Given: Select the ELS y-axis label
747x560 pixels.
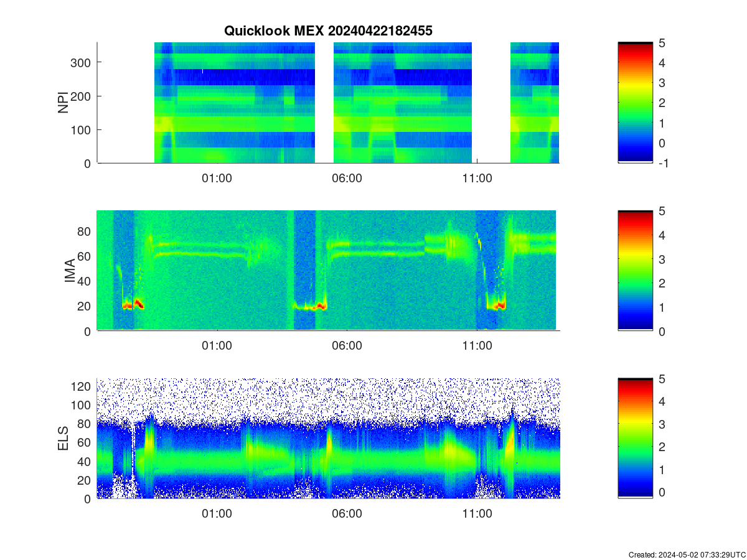Looking at the screenshot, I should 63,439.
